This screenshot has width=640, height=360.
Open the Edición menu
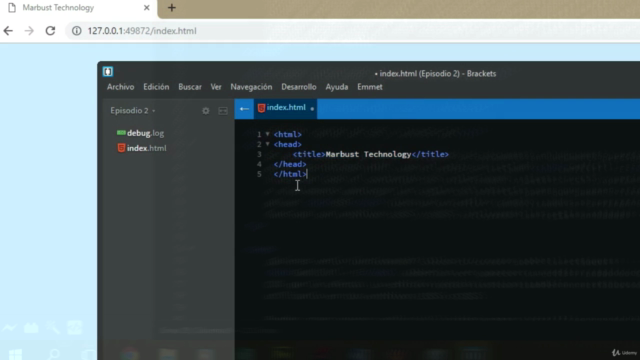click(156, 87)
